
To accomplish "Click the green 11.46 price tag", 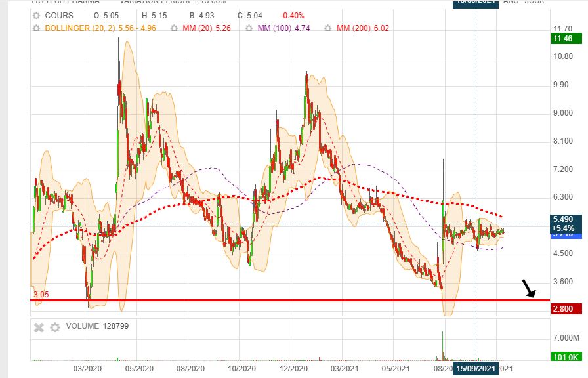I will [x=566, y=38].
